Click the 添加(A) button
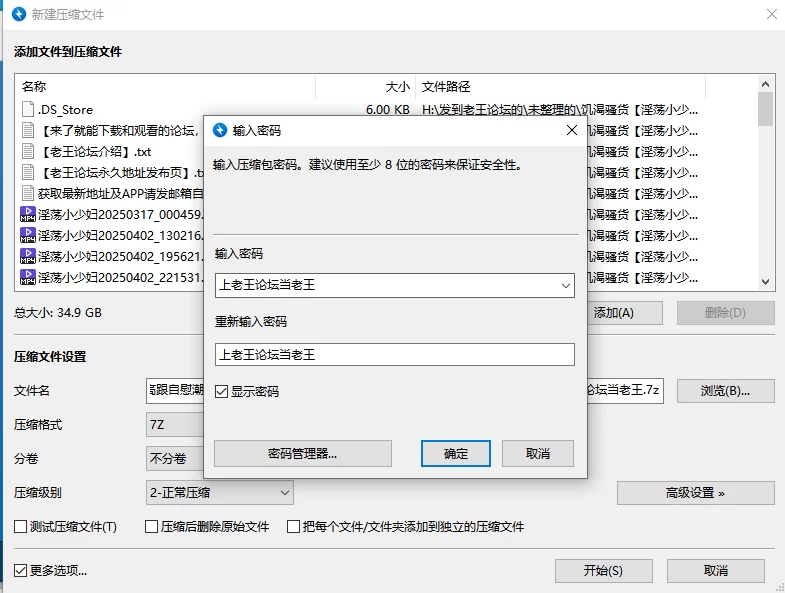Screen dimensions: 785x593 pyautogui.click(x=625, y=313)
